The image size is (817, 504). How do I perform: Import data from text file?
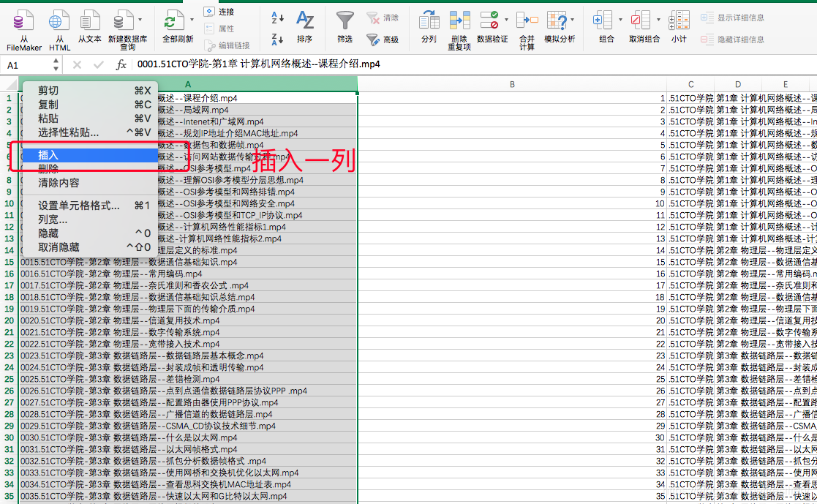pos(90,27)
